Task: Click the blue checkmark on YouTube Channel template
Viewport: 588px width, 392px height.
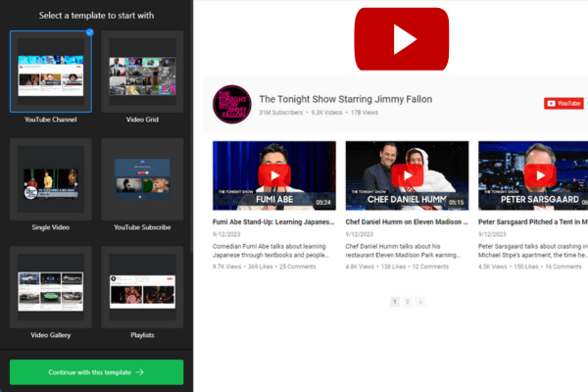Action: click(x=90, y=32)
